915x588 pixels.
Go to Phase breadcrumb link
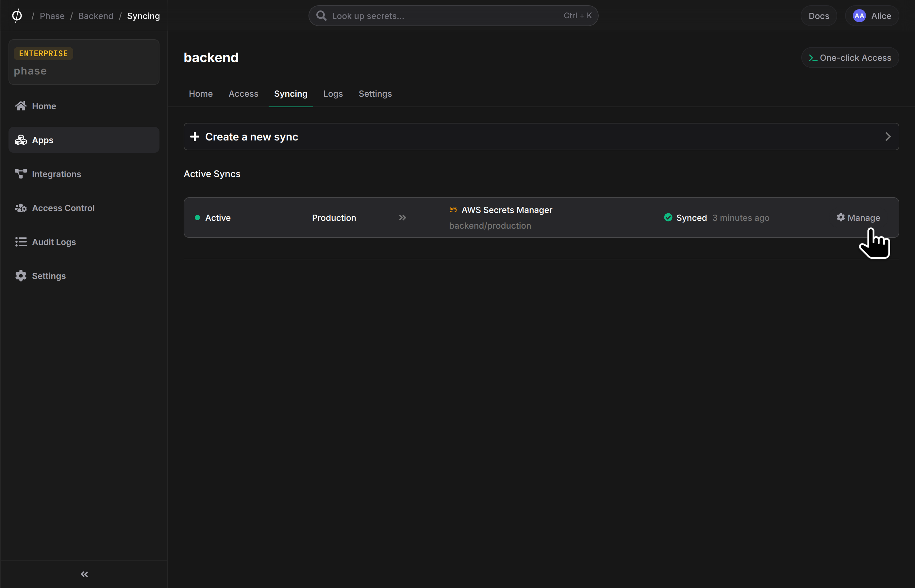coord(52,16)
